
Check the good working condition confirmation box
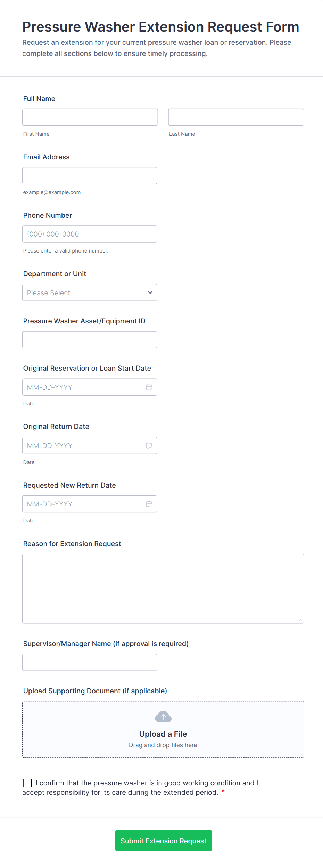click(x=27, y=783)
